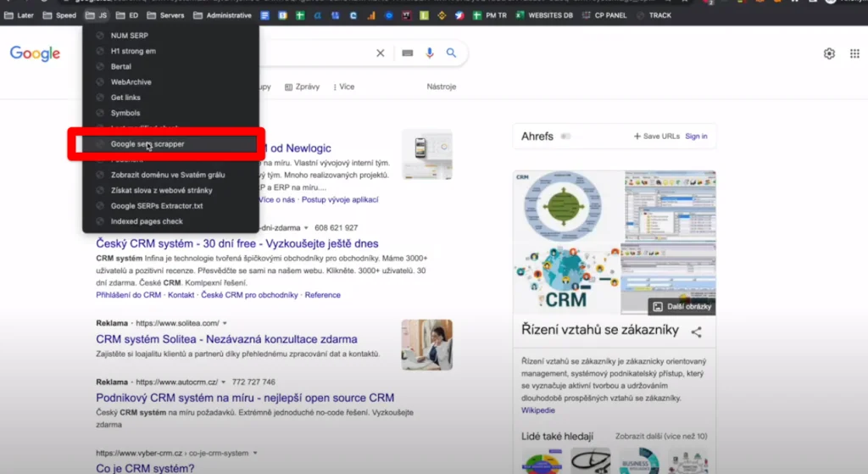Expand the Speed bookmarks folder

pos(59,15)
